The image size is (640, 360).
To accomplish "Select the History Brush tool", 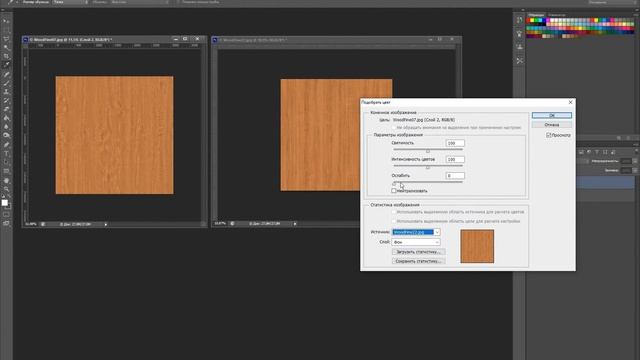I will 6,101.
